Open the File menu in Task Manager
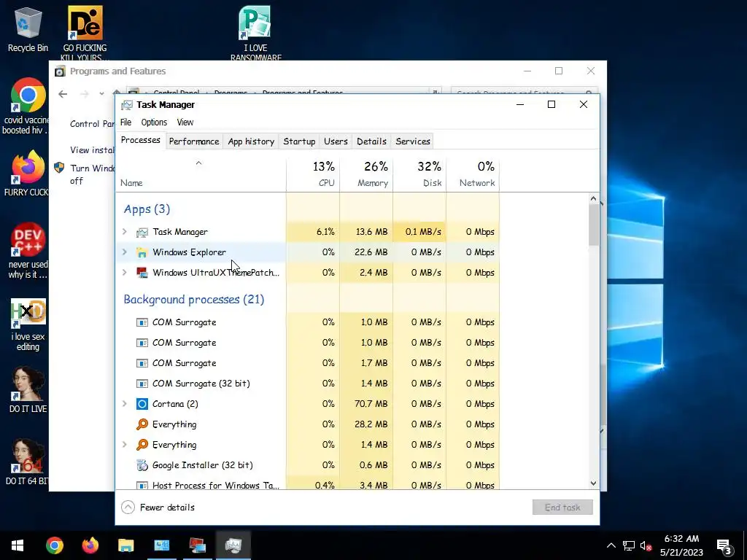This screenshot has height=560, width=747. click(x=125, y=122)
